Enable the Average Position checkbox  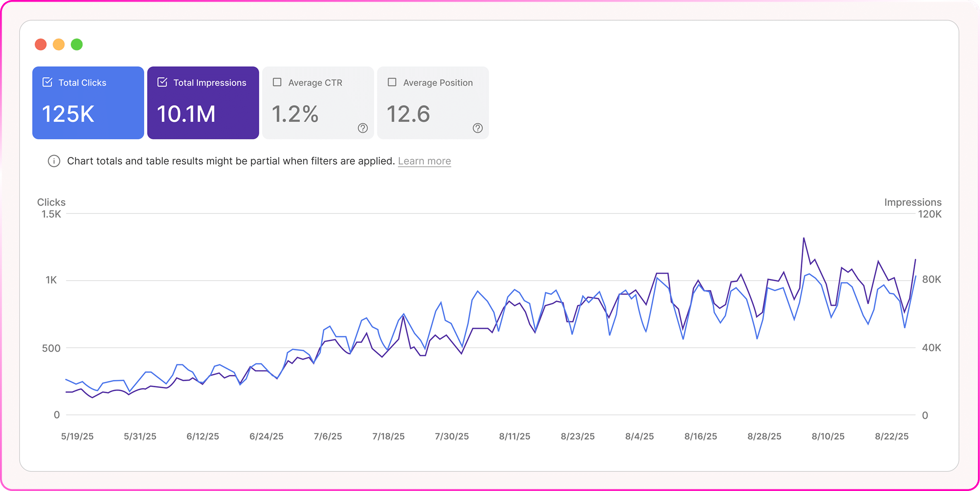(x=392, y=82)
